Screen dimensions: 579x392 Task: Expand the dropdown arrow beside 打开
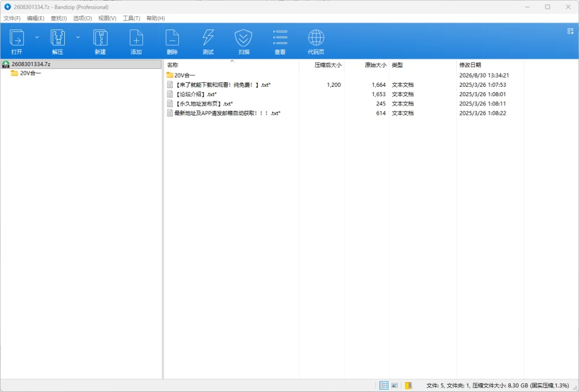click(x=37, y=37)
